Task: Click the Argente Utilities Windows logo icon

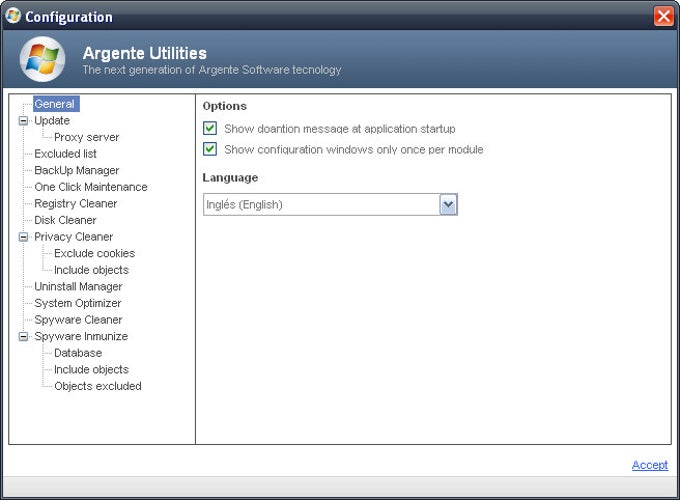Action: coord(42,59)
